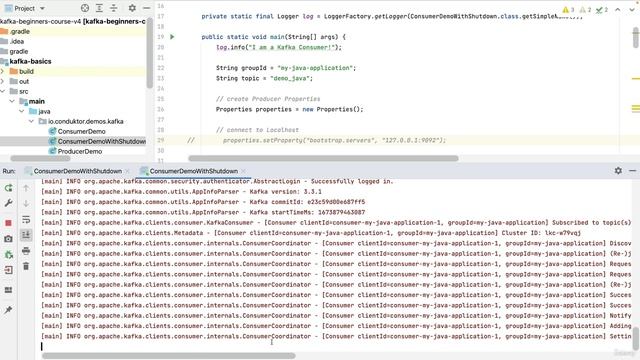
Task: Click the Project tree horizontal scrollbar
Action: tap(40, 158)
